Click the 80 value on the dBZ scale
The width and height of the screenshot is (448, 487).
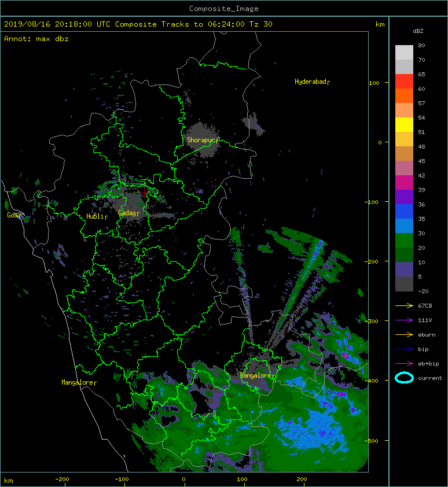point(421,45)
